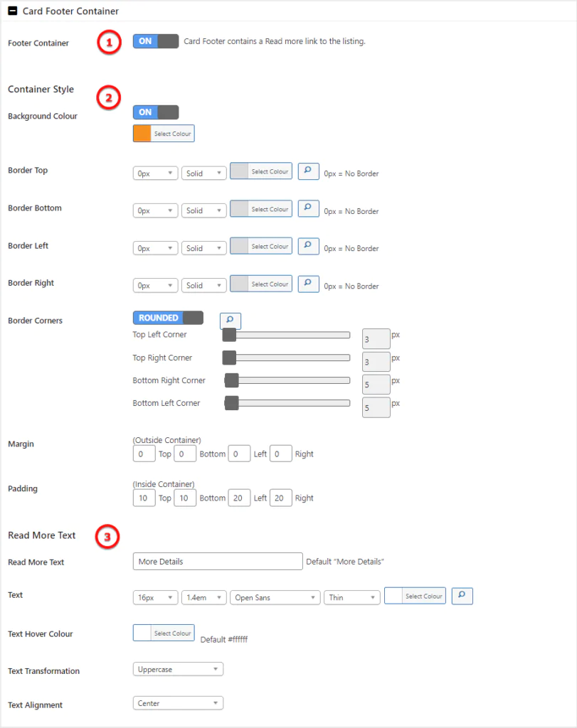Click the Read More Text input field
The height and width of the screenshot is (728, 577).
pyautogui.click(x=218, y=562)
